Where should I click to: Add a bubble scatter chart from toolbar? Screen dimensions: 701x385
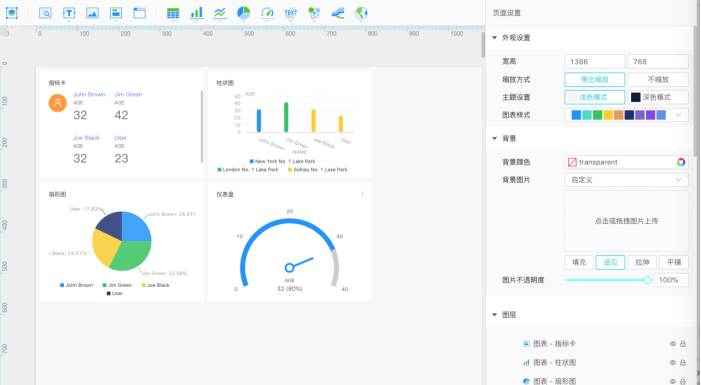click(x=314, y=13)
